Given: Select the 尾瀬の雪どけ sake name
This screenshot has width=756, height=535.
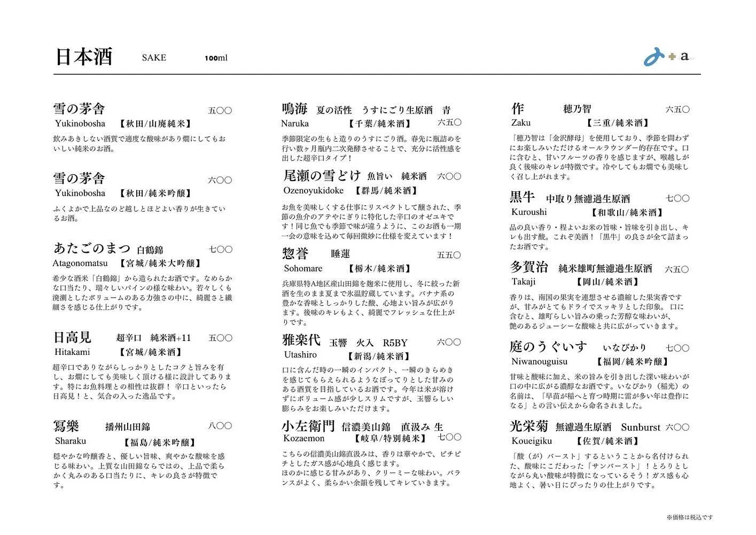Looking at the screenshot, I should pyautogui.click(x=322, y=175).
